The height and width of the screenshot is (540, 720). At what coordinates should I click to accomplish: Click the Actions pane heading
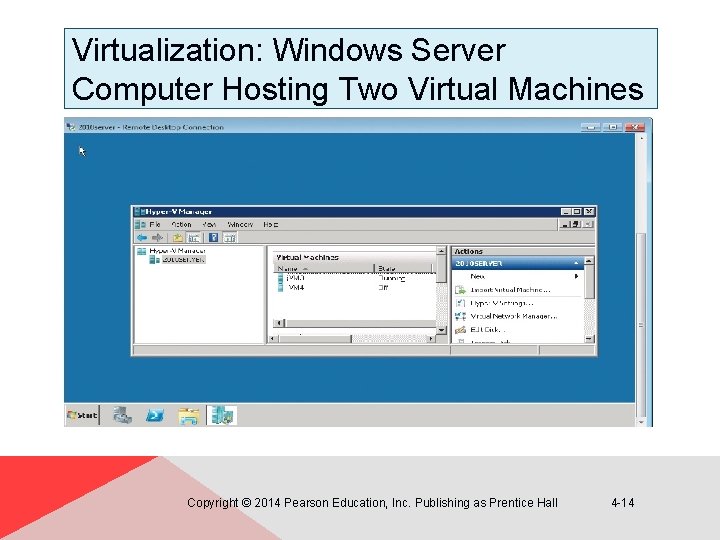click(x=468, y=251)
